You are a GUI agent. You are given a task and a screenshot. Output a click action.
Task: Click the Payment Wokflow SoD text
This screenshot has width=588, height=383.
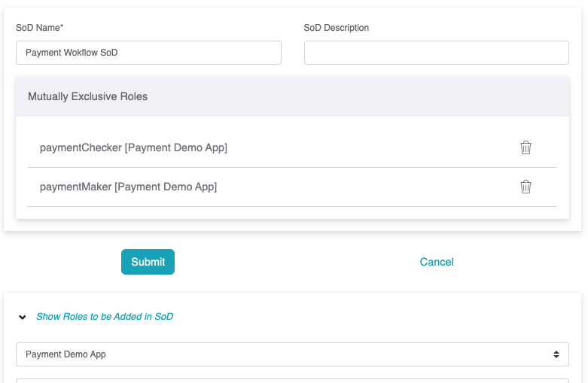tap(72, 53)
